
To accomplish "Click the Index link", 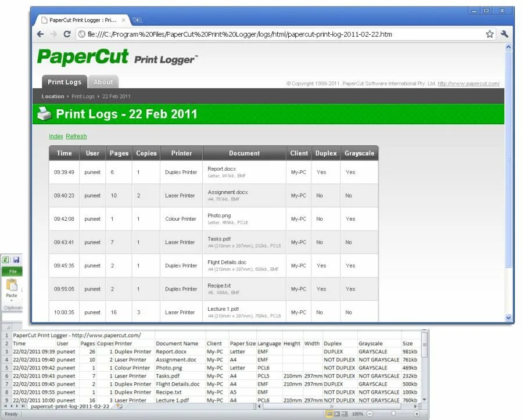I will point(56,137).
